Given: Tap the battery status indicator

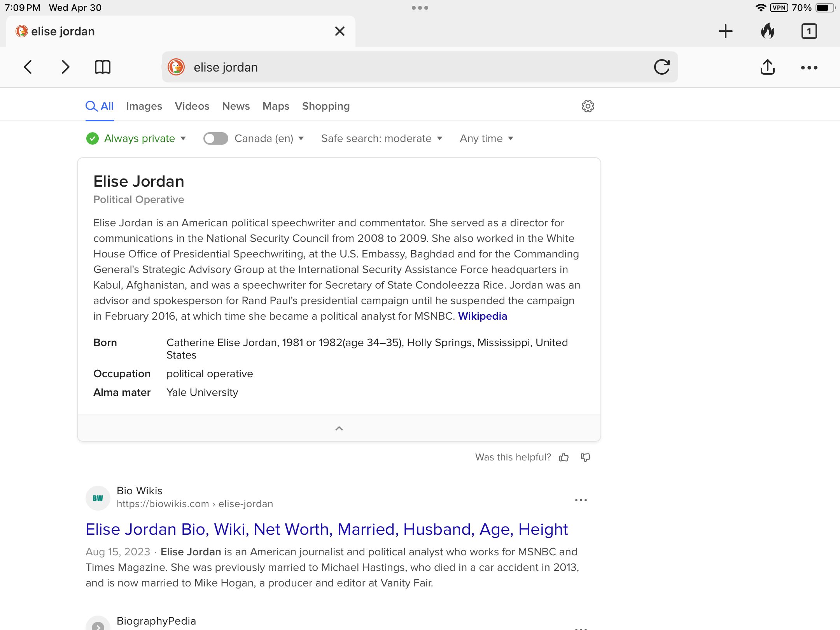Looking at the screenshot, I should pos(825,8).
